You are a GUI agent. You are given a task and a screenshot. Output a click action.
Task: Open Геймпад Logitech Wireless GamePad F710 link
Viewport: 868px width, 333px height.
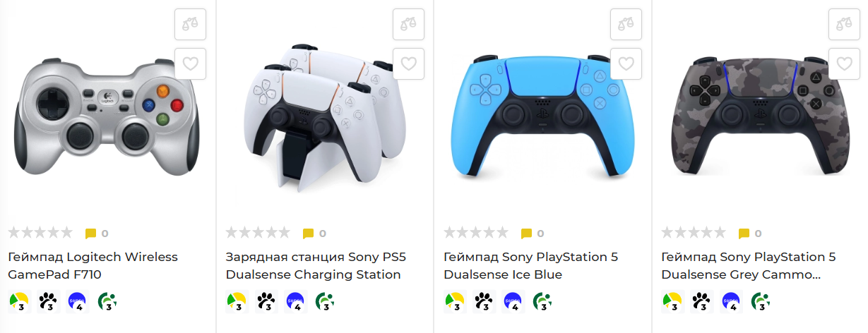click(93, 266)
